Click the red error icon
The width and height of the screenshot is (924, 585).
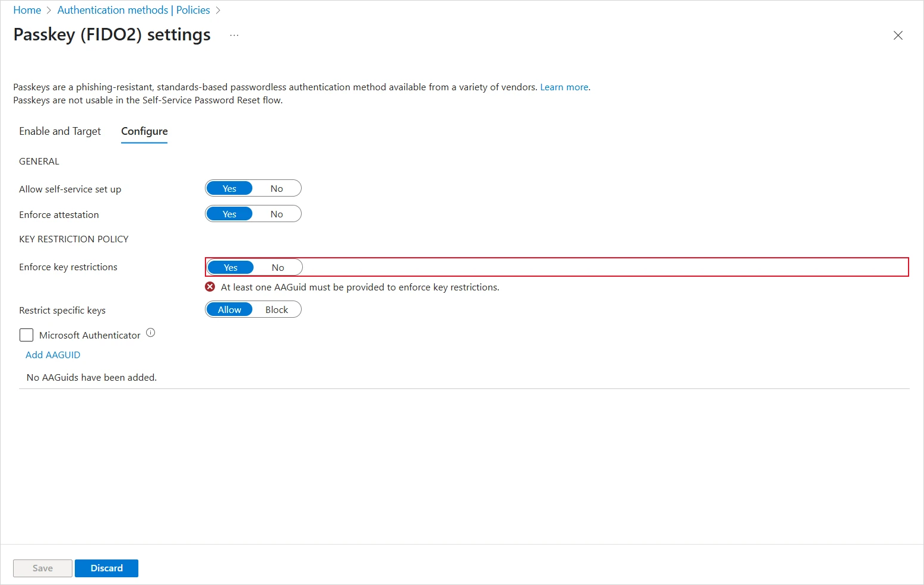pos(210,287)
